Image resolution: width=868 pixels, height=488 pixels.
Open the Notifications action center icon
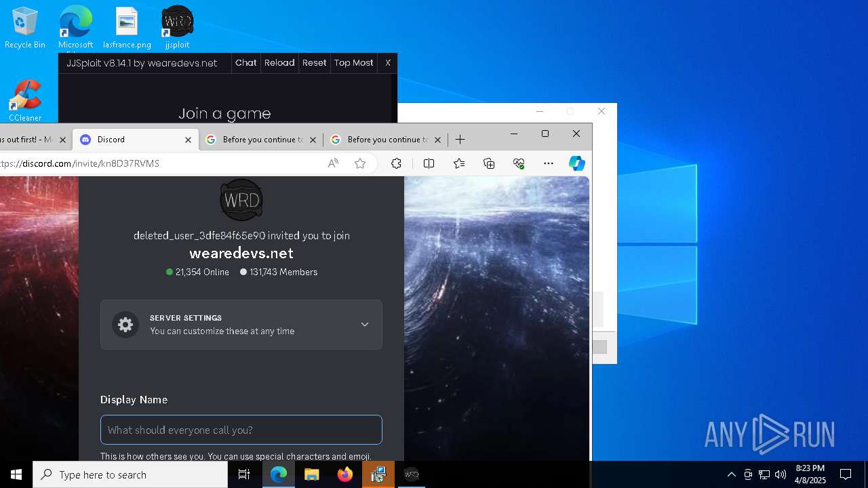click(846, 474)
